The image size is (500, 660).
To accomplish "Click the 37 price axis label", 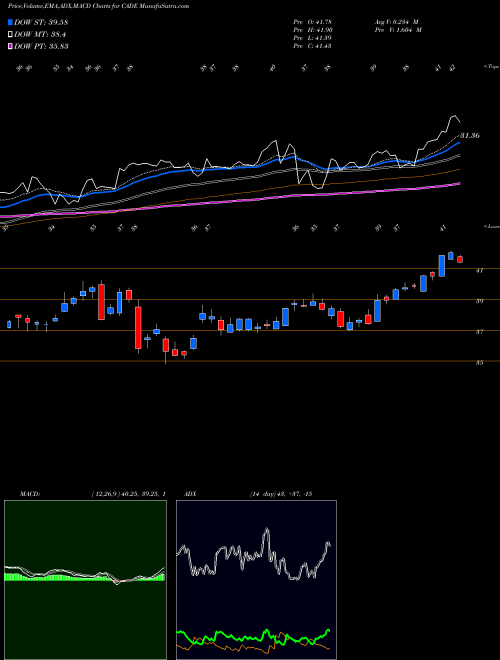I will pos(479,332).
